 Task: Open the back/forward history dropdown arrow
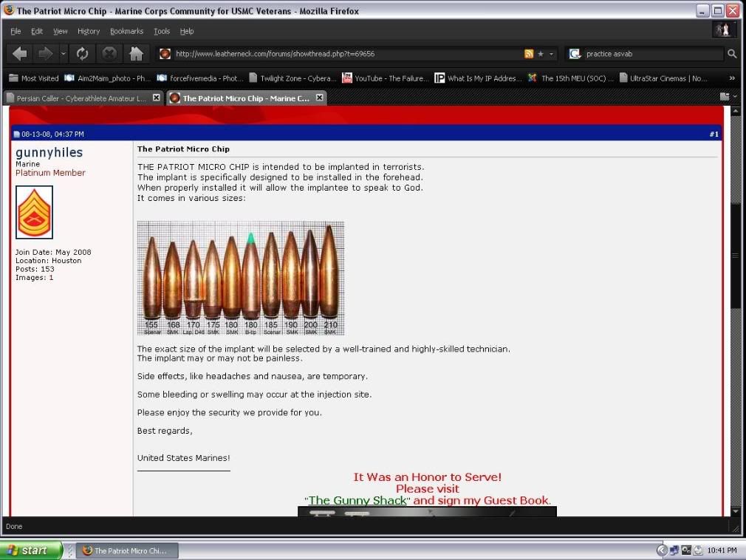[64, 53]
